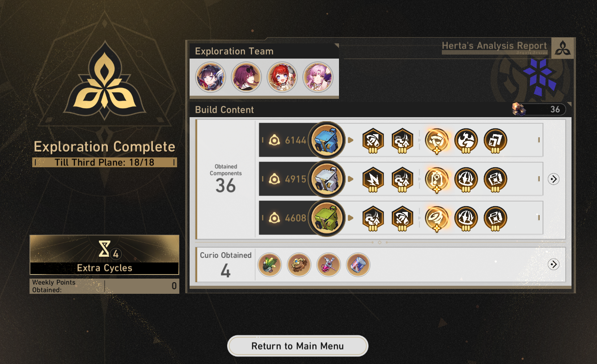Screen dimensions: 597x364
Task: Select the white component cube valued 4915
Action: [x=327, y=179]
